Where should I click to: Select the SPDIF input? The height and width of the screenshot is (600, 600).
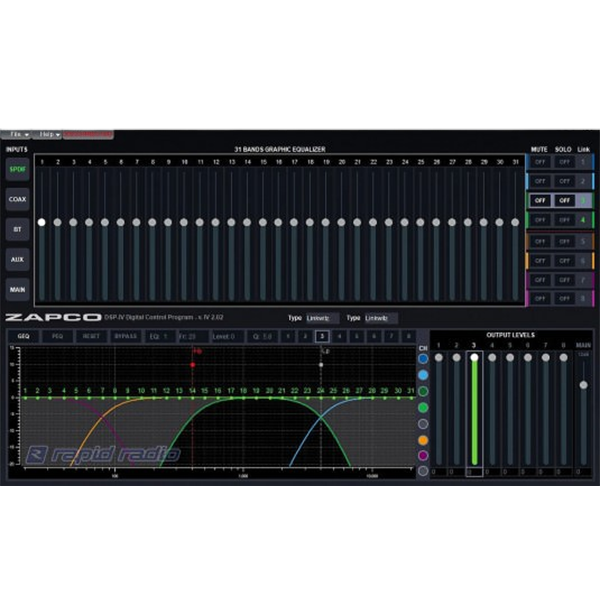17,169
